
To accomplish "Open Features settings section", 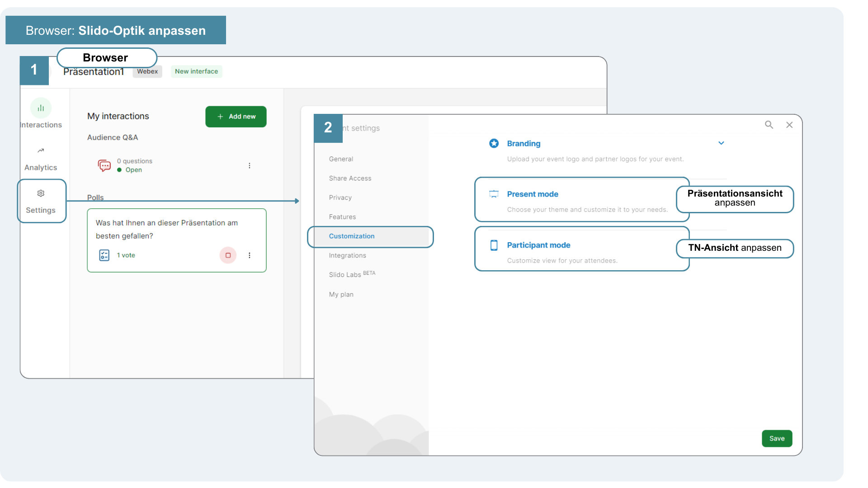I will [x=343, y=217].
